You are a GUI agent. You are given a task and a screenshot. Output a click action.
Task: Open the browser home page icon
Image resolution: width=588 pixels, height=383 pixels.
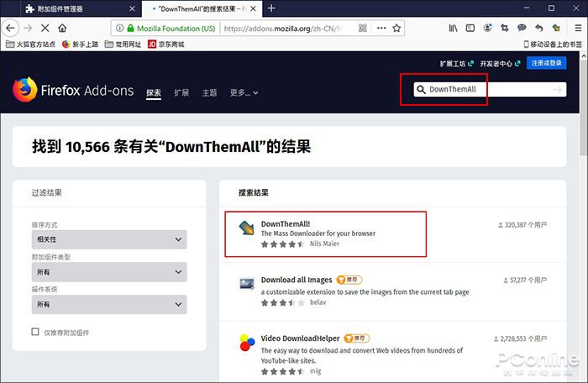[62, 28]
